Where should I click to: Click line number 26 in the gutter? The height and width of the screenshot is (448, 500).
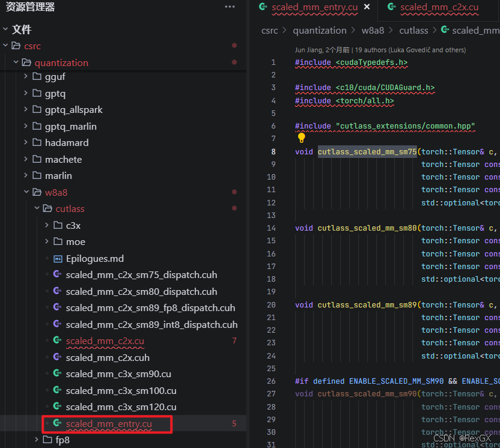tap(271, 381)
